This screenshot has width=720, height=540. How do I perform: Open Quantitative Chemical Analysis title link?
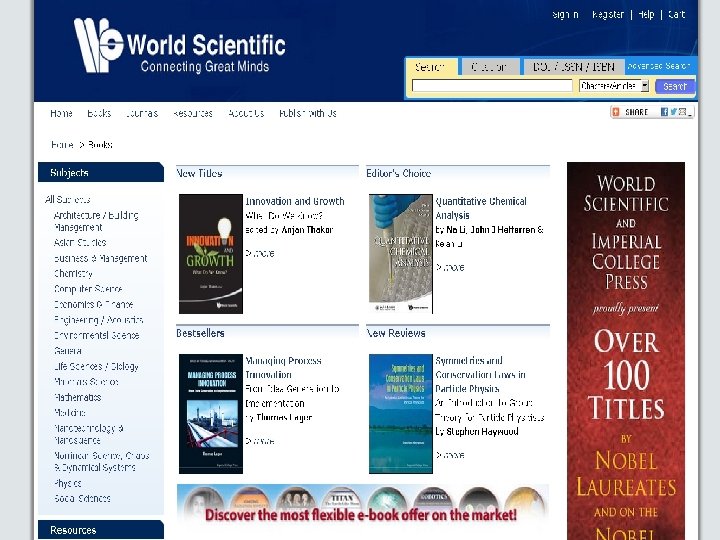coord(481,208)
